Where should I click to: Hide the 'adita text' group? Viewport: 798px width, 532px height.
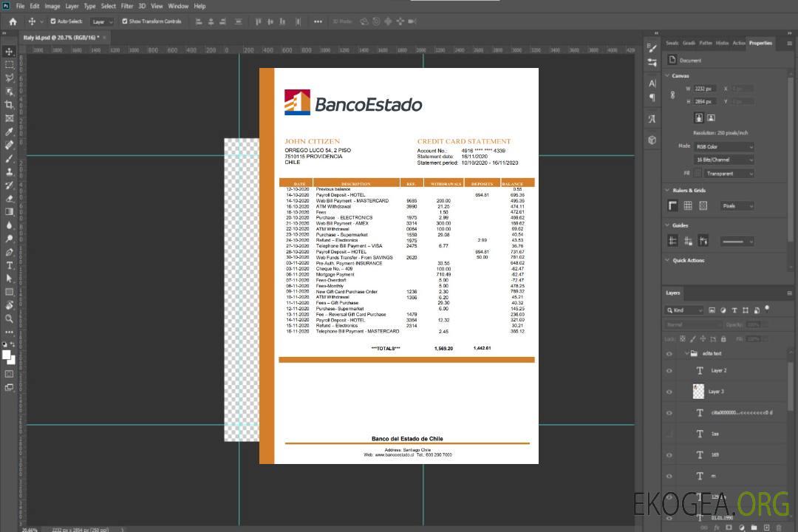(x=669, y=354)
